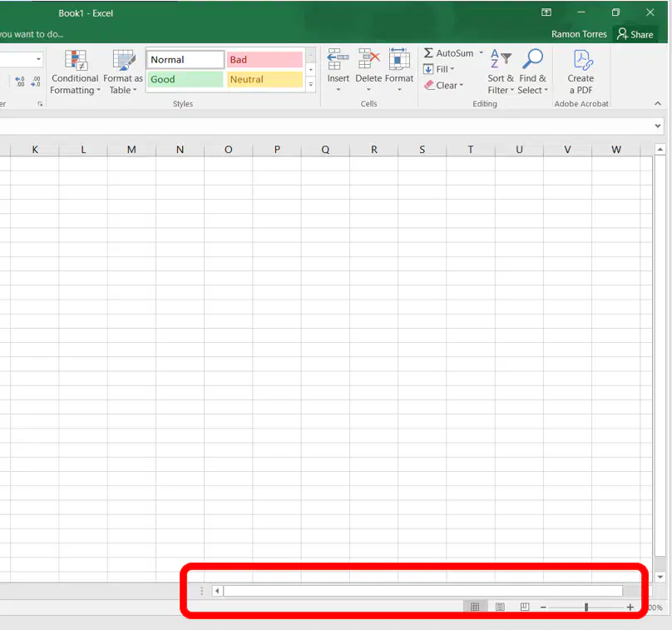Apply the Normal cell style
672x630 pixels.
point(185,60)
